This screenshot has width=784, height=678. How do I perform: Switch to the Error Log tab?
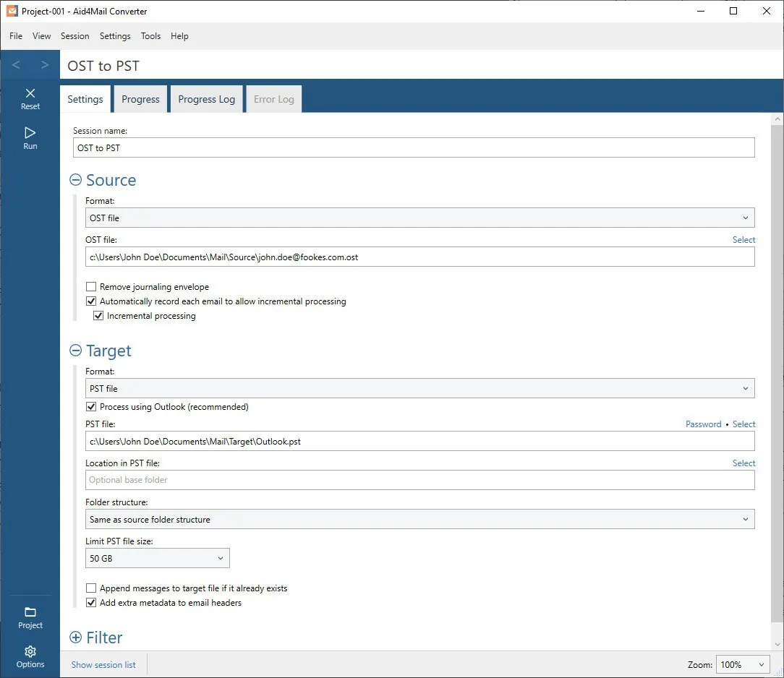274,99
